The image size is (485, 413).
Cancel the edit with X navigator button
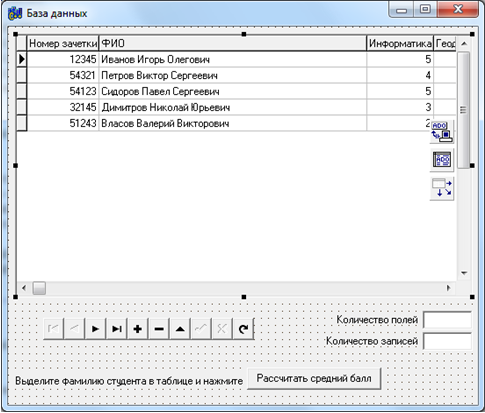(222, 329)
